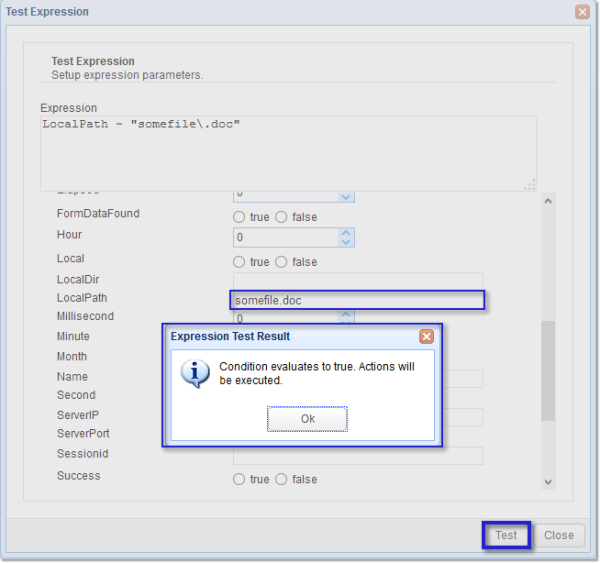Click the Sessionid text field
Viewport: 600px width, 563px height.
(x=358, y=455)
